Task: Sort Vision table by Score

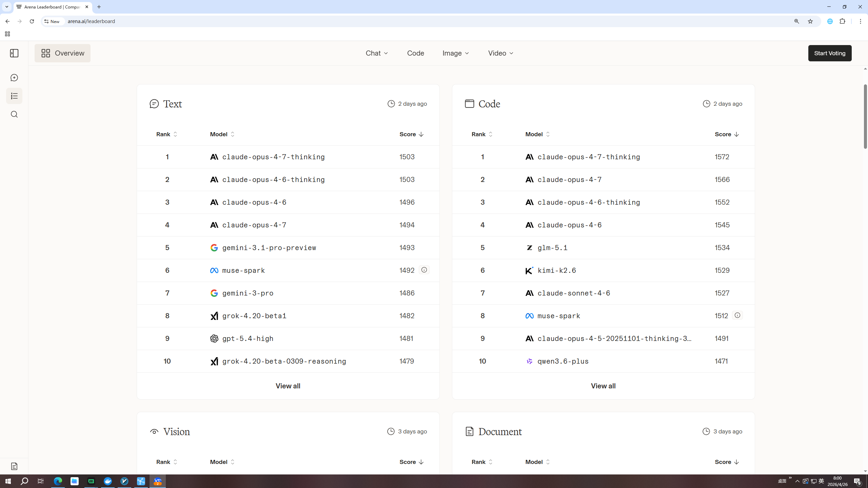Action: (x=411, y=462)
